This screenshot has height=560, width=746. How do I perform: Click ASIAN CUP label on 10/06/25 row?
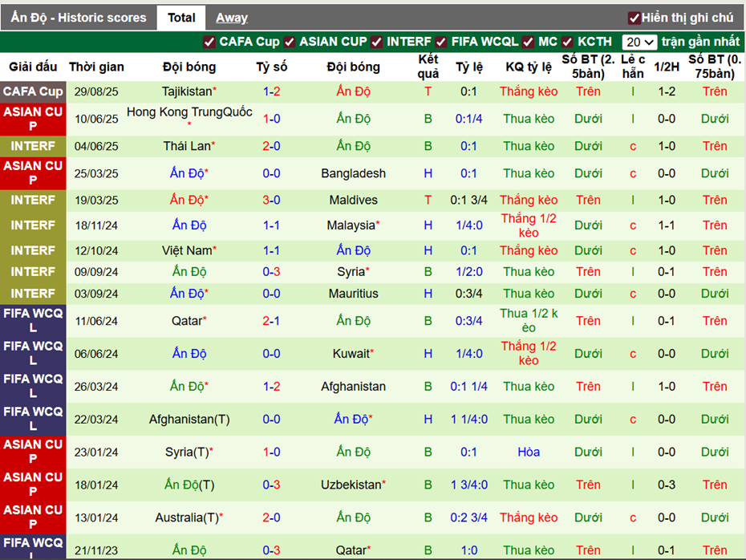tap(33, 119)
